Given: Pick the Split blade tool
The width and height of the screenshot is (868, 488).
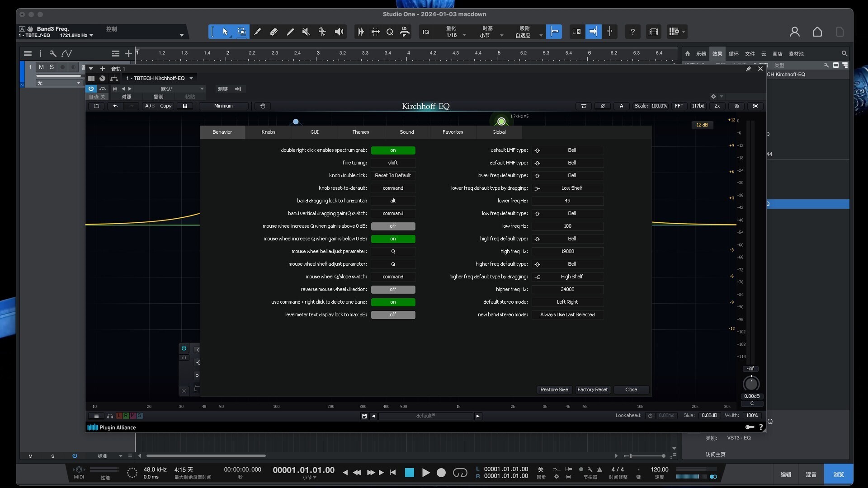Looking at the screenshot, I should click(258, 32).
